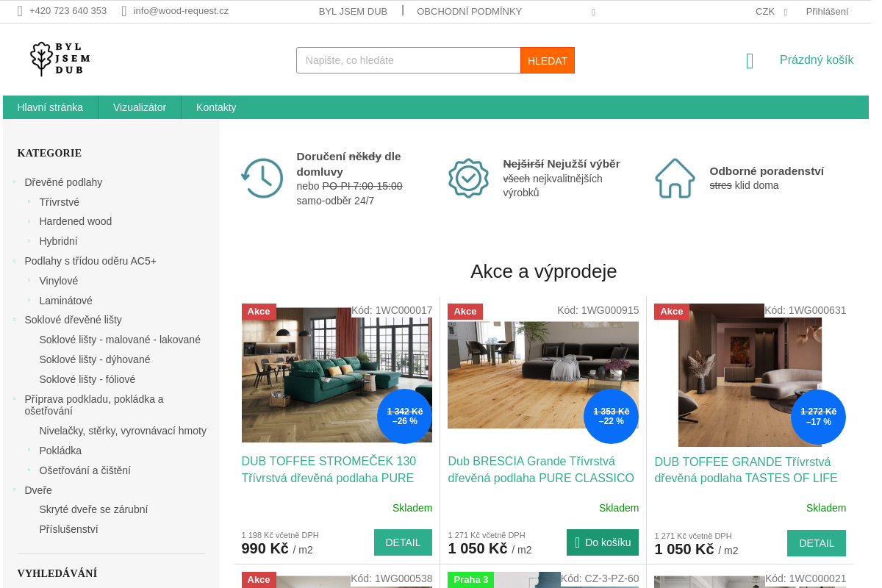Viewport: 882px width, 588px height.
Task: Click the Akce tag on Dub BRESCIA Grande
Action: point(465,312)
